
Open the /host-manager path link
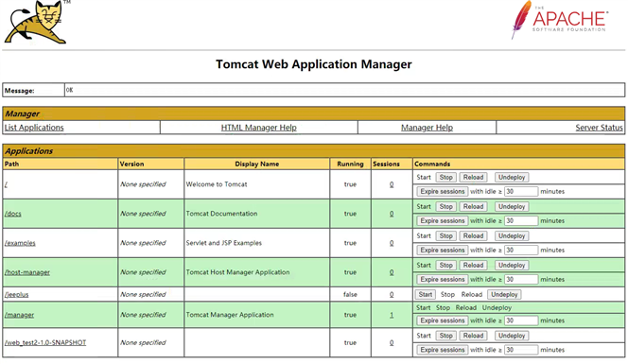pos(27,272)
